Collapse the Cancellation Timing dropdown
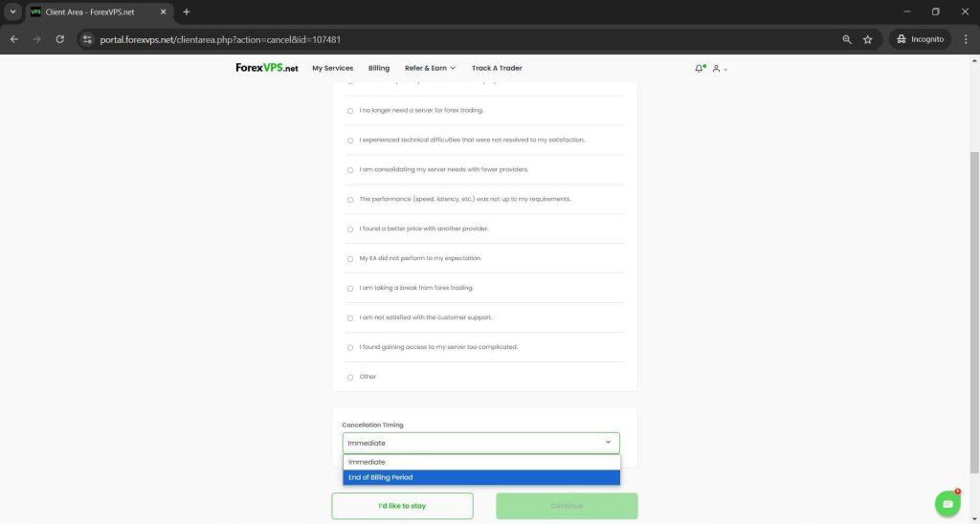Viewport: 980px width, 524px height. pyautogui.click(x=480, y=443)
